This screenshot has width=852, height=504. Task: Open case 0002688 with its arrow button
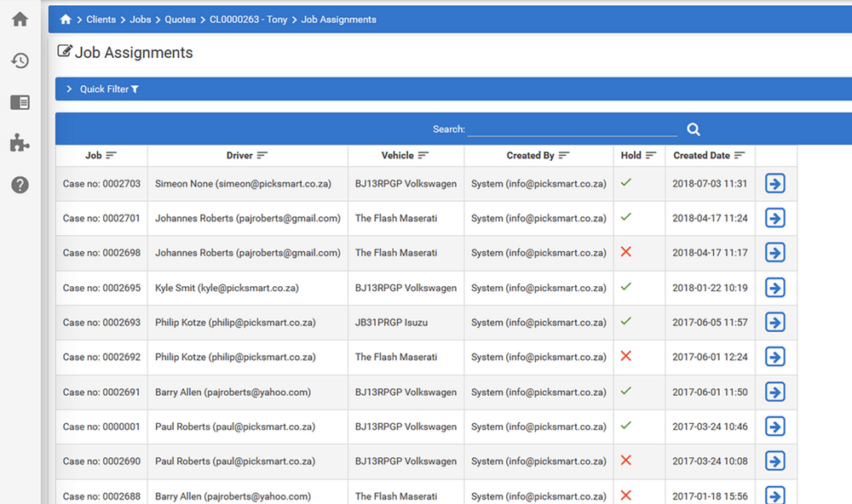pyautogui.click(x=774, y=495)
